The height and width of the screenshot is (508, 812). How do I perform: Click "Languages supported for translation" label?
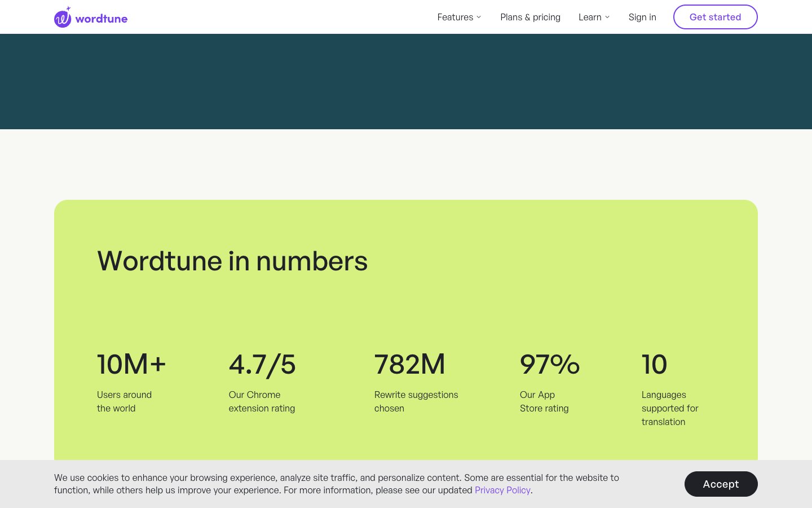pos(669,408)
